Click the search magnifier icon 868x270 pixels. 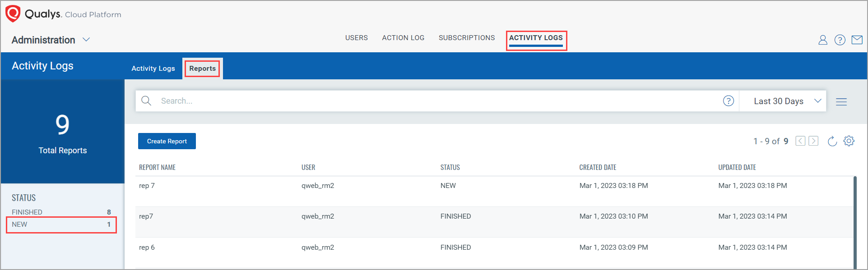[146, 101]
